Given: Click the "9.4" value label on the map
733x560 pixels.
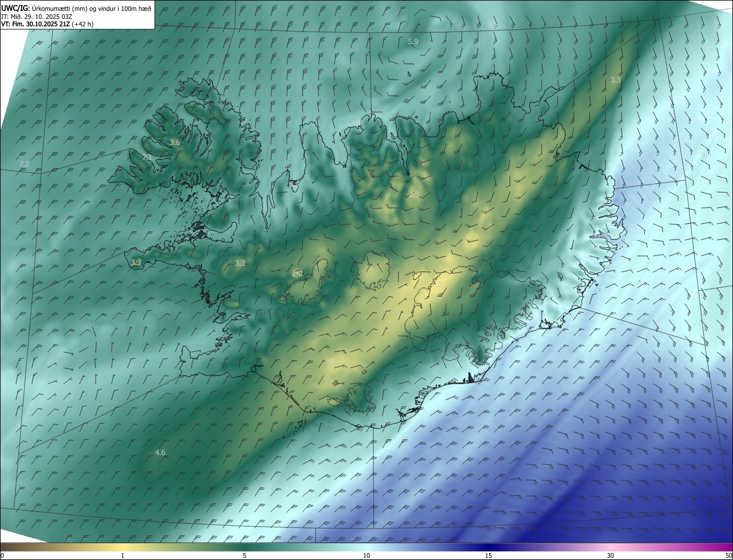Looking at the screenshot, I should click(x=706, y=155).
